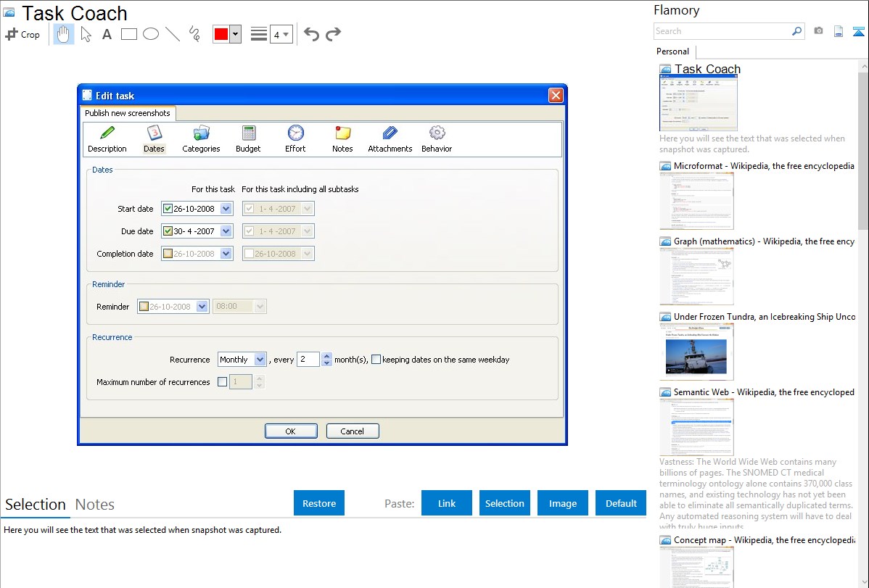
Task: Close the Edit task dialog
Action: click(x=556, y=95)
